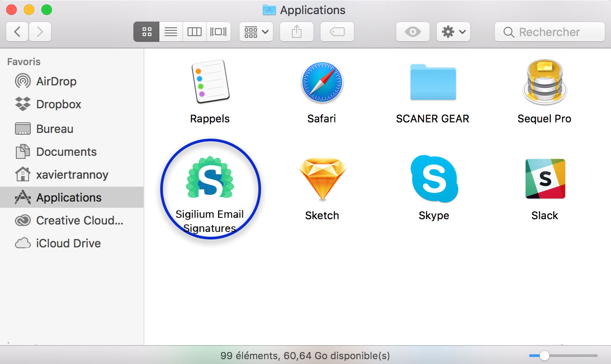This screenshot has width=611, height=364.
Task: Select the Sequel Pro pancake icon
Action: [x=545, y=82]
